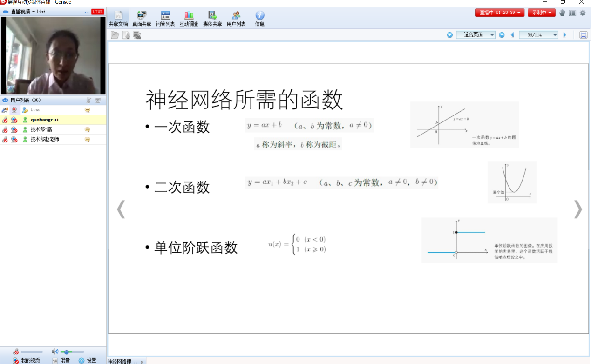The image size is (591, 364).
Task: Open the 共享文档 document sharing tool
Action: coord(118,18)
